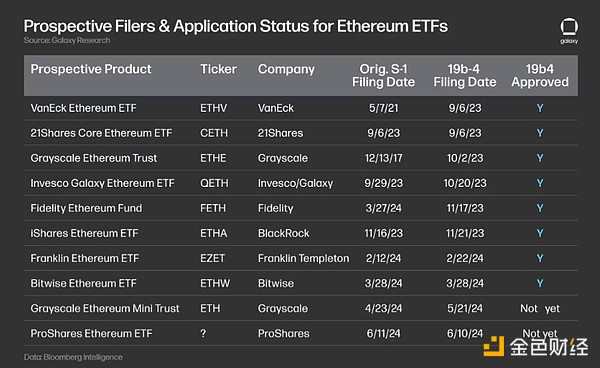
Task: Click the Orig. S-1 Filing Date header
Action: [x=383, y=75]
